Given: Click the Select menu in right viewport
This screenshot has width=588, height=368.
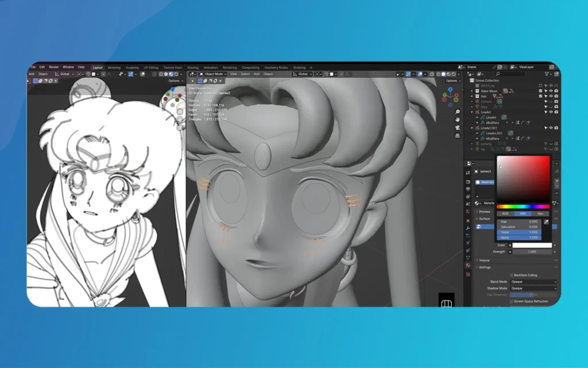Looking at the screenshot, I should [x=245, y=74].
